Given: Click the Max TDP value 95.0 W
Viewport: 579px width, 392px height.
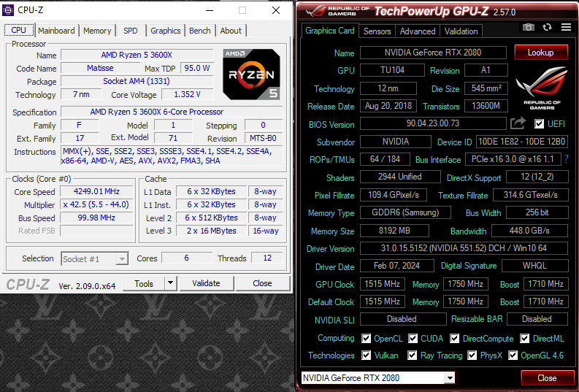Looking at the screenshot, I should point(197,68).
